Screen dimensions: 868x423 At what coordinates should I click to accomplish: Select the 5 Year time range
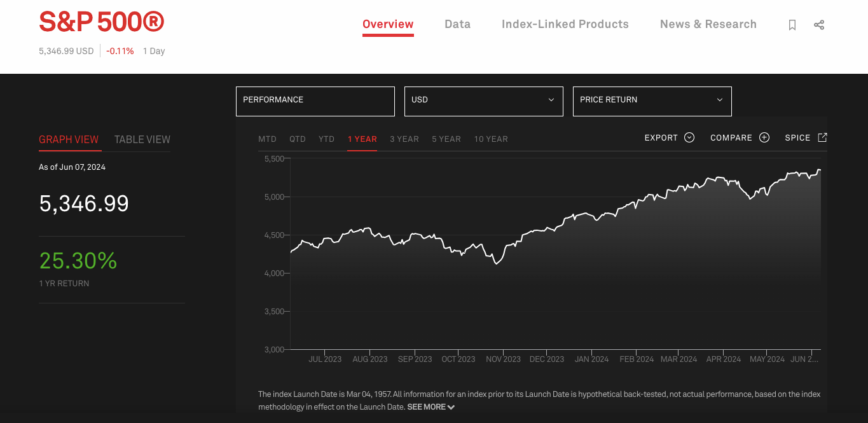446,139
